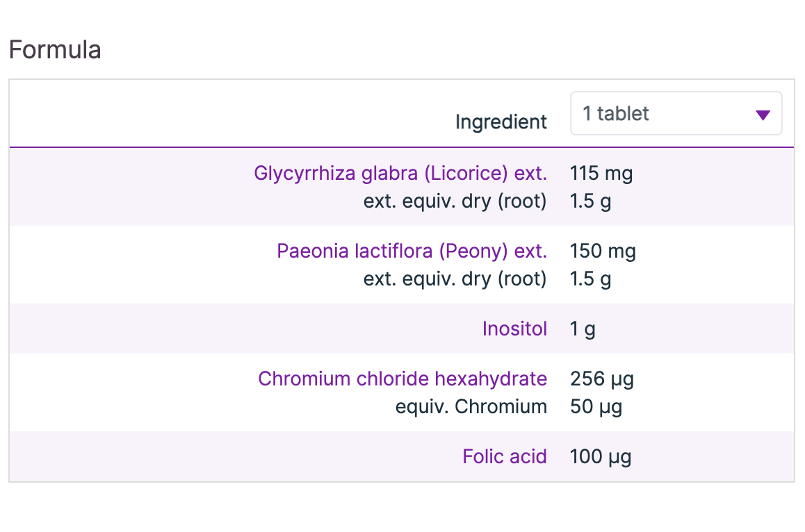Click the 150 mg Peony amount
Screen dimensions: 805x532
click(x=603, y=251)
